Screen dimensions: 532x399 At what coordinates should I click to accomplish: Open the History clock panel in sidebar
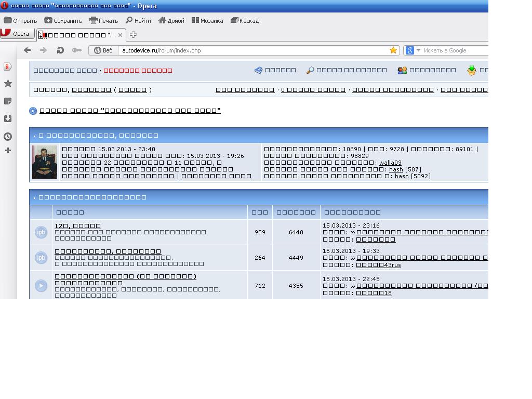pos(8,137)
